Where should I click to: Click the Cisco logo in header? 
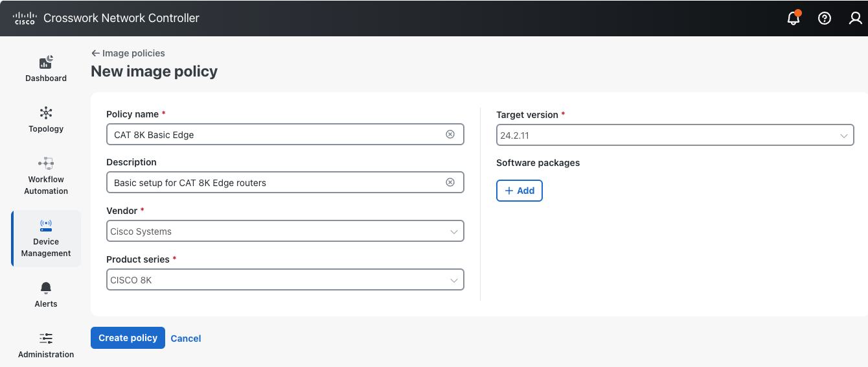(25, 18)
